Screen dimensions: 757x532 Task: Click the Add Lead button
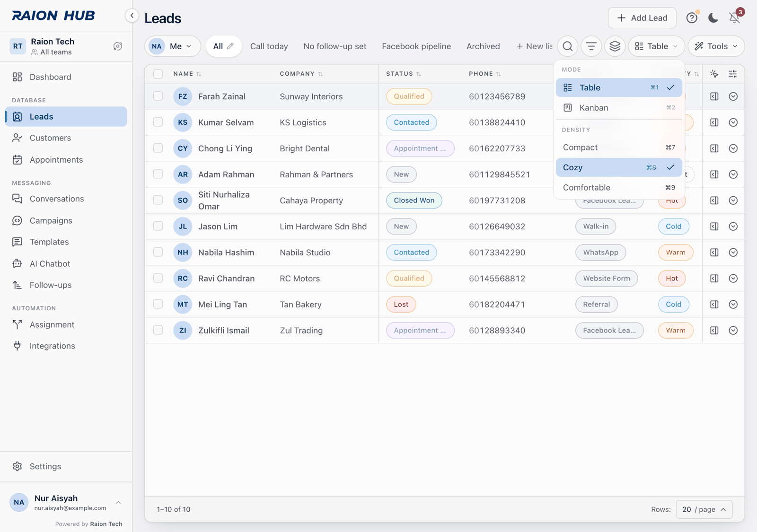[x=642, y=18]
